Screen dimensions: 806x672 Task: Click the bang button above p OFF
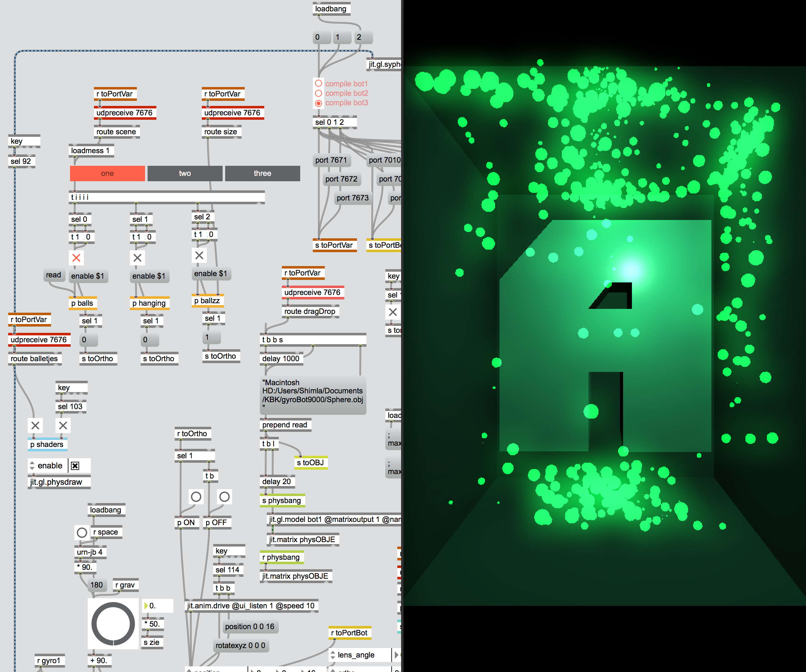225,497
